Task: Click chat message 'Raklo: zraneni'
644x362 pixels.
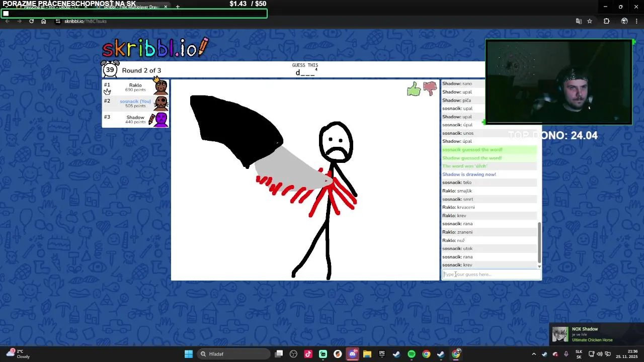Action: tap(457, 232)
